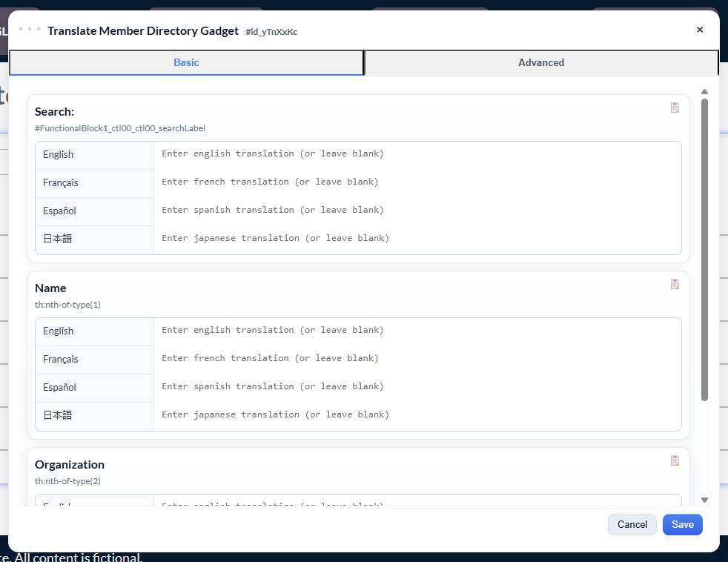Click the clipboard icon beside the Search section
The width and height of the screenshot is (728, 562).
675,107
